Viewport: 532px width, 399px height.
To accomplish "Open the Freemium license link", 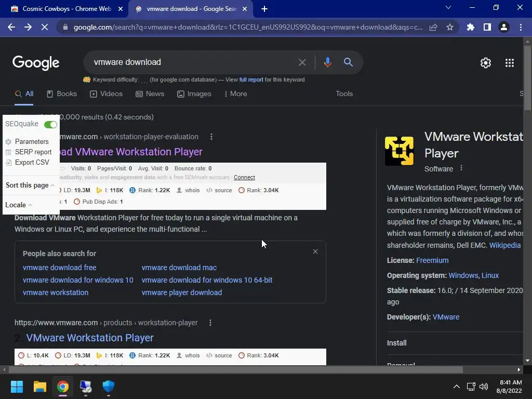I will tap(432, 261).
